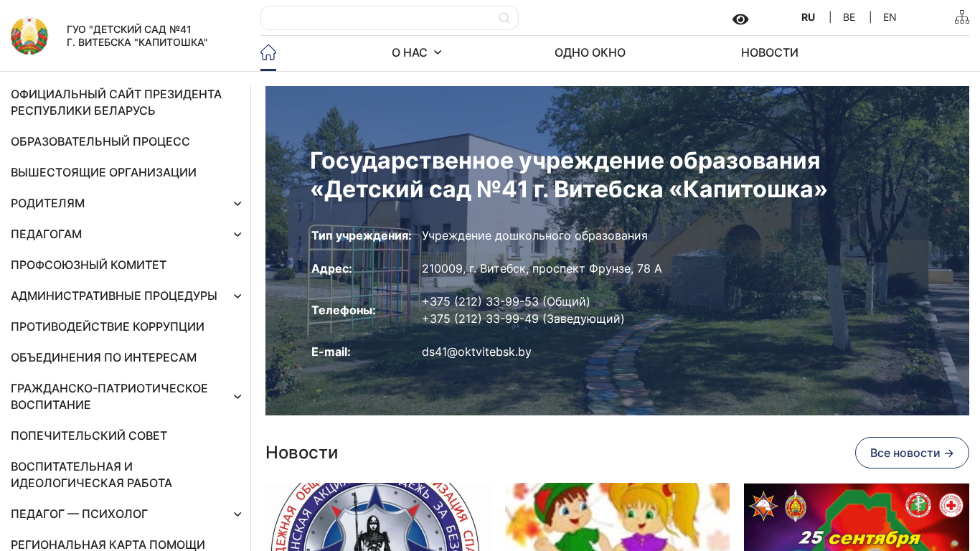Image resolution: width=980 pixels, height=551 pixels.
Task: Click the phone +375 (212) 33-99-49 (Заведующий)
Action: (x=523, y=319)
